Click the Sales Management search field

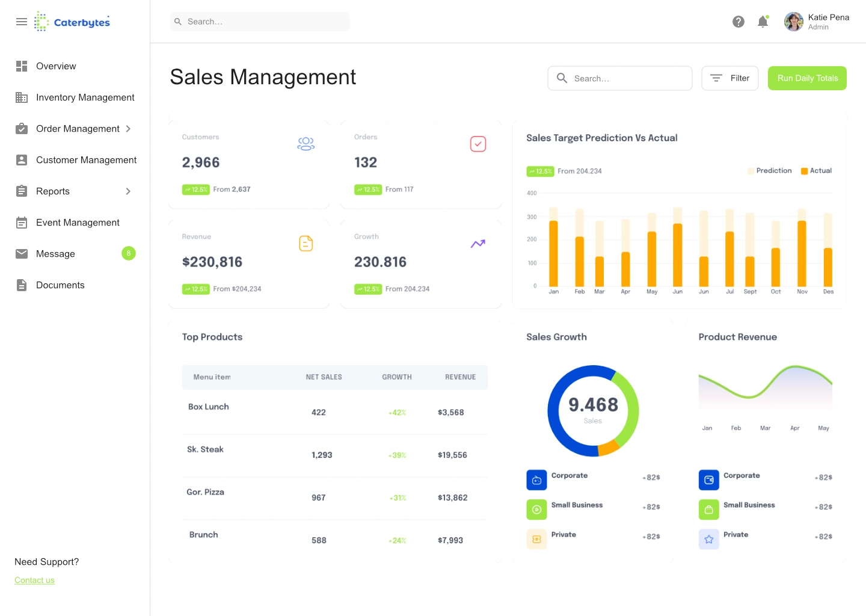point(619,78)
